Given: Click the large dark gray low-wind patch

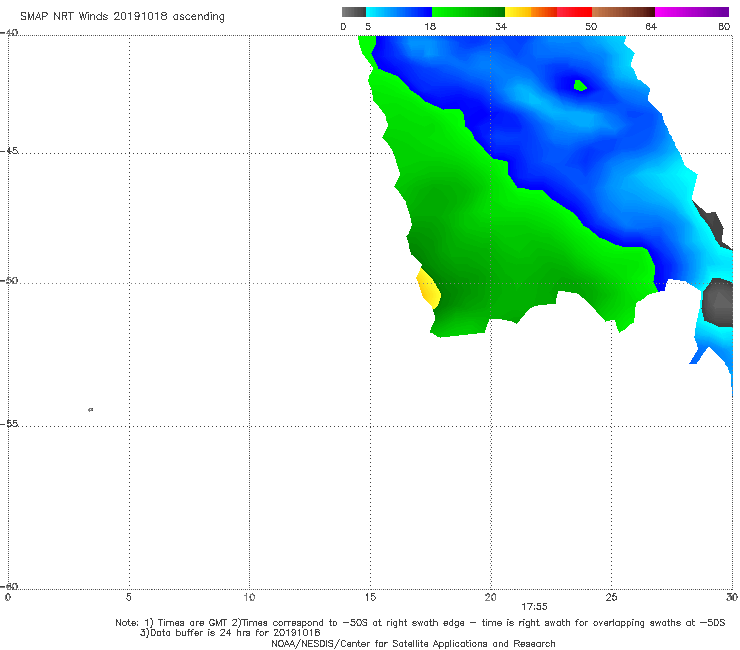Looking at the screenshot, I should [x=718, y=302].
